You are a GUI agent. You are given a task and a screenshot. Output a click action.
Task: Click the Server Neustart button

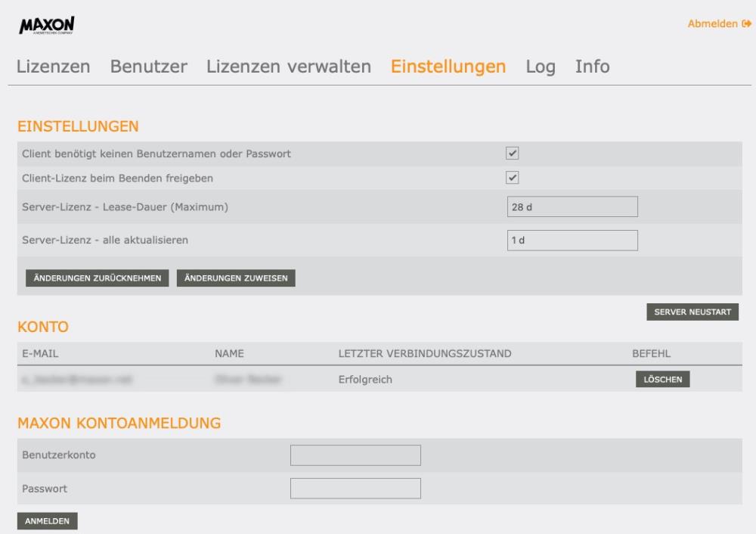point(692,312)
